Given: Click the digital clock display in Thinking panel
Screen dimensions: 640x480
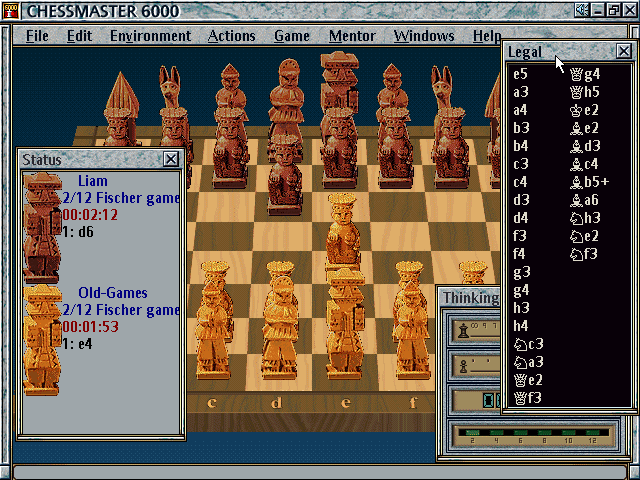Looking at the screenshot, I should (x=491, y=400).
